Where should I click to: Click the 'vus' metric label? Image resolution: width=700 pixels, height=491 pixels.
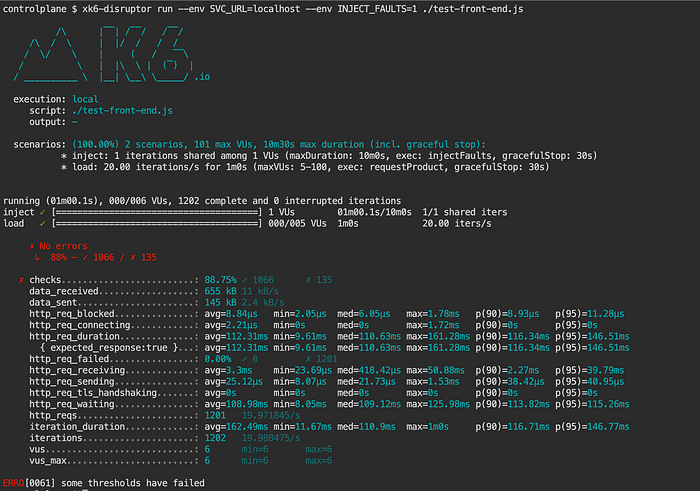[37, 449]
